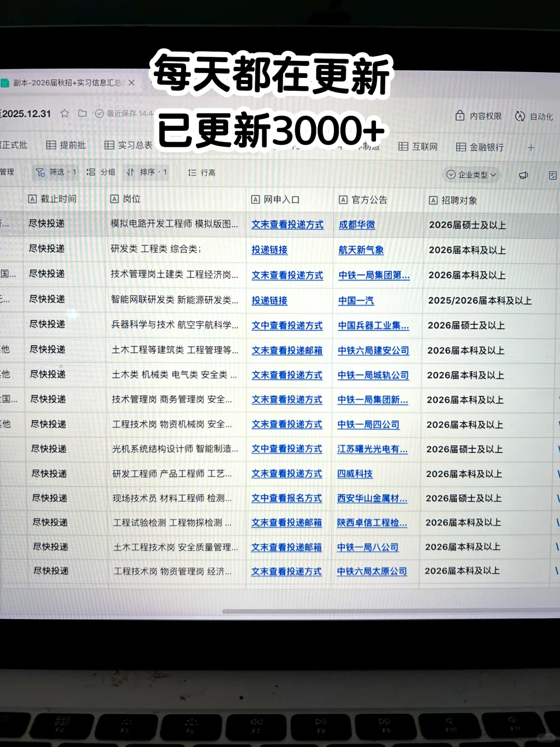Open the 中铁一局四公司 link

click(x=368, y=424)
